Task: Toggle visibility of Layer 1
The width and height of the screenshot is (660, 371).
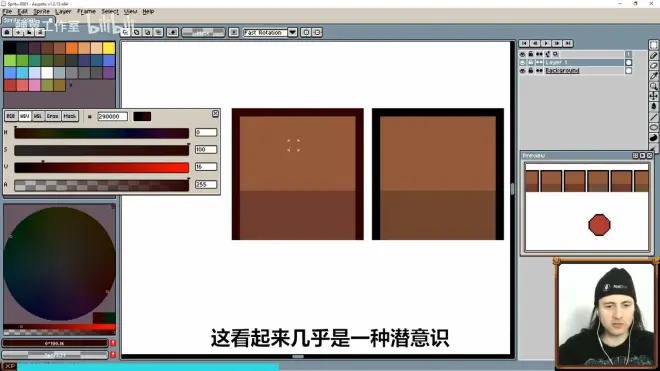Action: tap(522, 62)
